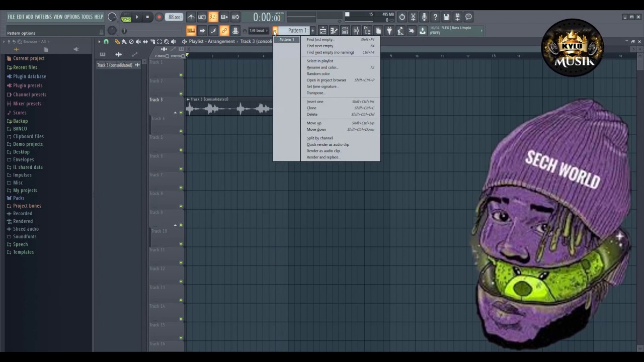644x362 pixels.
Task: Click the help question mark icon
Action: coord(435,17)
